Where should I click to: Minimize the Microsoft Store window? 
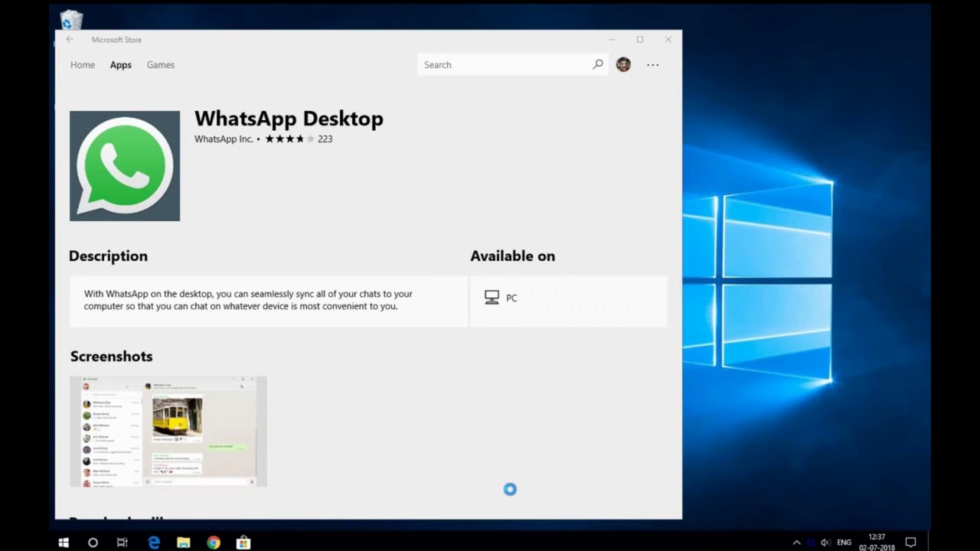click(612, 40)
